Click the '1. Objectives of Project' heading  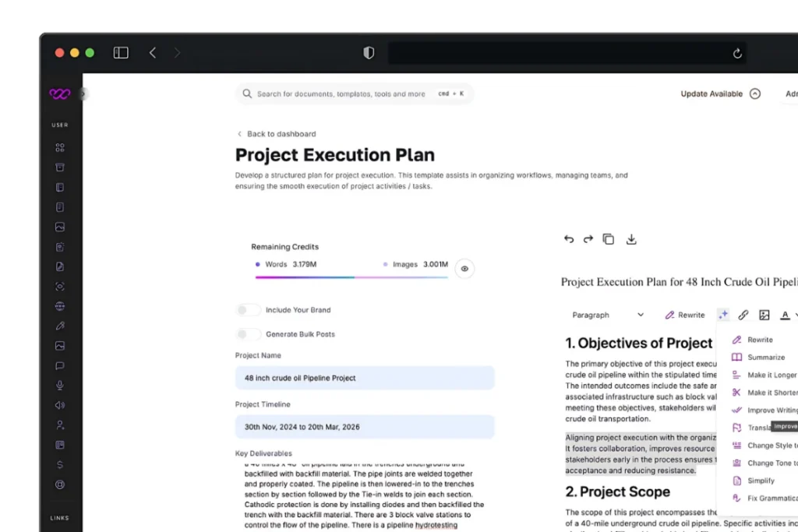[639, 343]
